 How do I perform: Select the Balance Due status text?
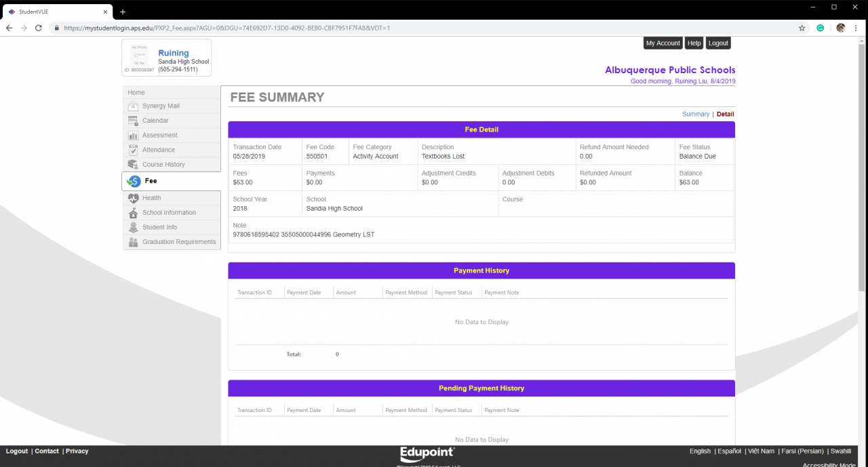pos(698,157)
